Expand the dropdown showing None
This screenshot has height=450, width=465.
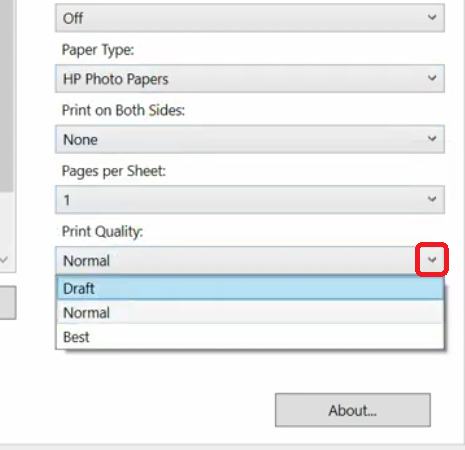pos(250,139)
